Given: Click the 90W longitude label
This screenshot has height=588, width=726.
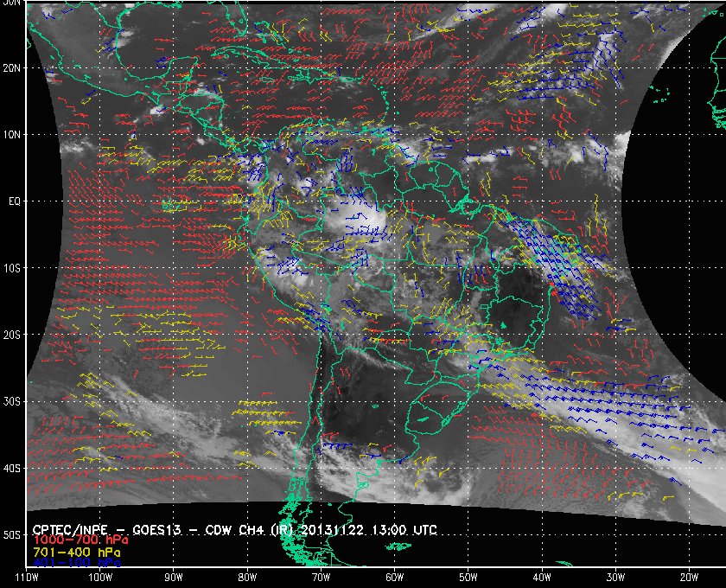Looking at the screenshot, I should pyautogui.click(x=174, y=578).
